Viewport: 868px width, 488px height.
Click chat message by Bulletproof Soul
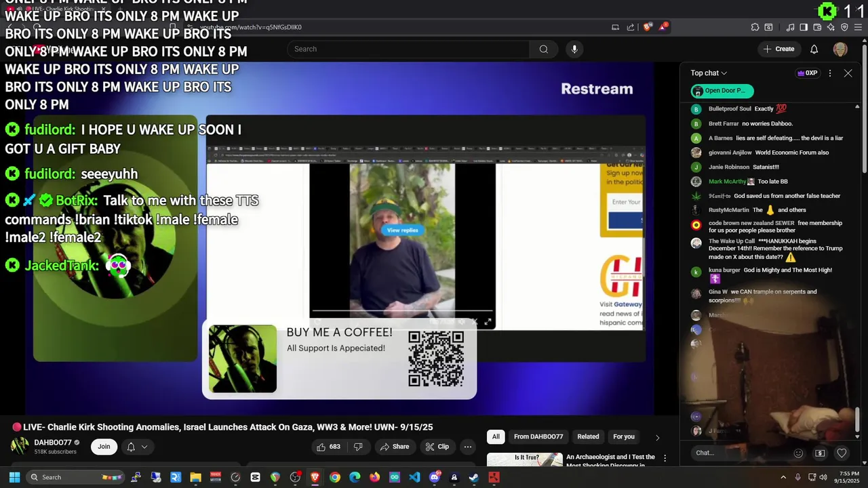point(747,109)
